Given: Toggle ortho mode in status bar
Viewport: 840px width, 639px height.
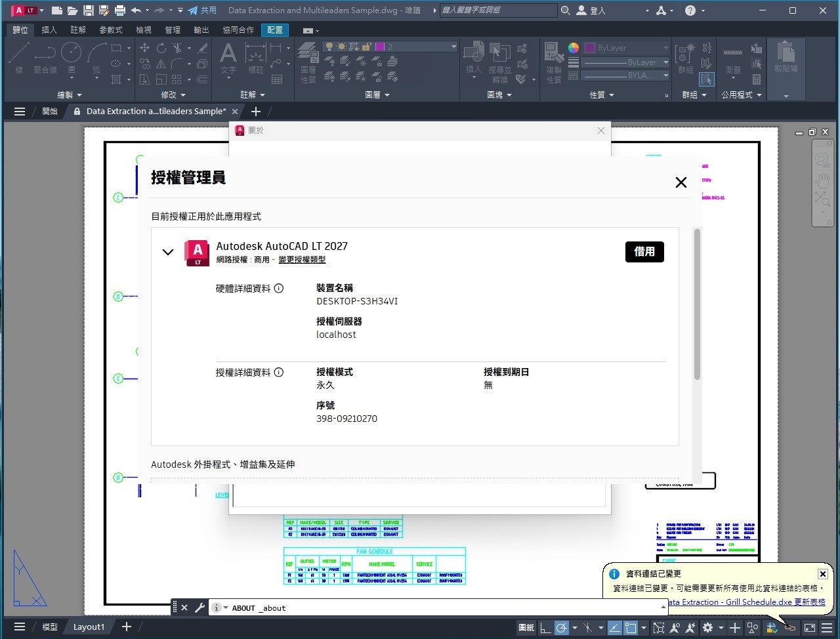Looking at the screenshot, I should pos(545,628).
